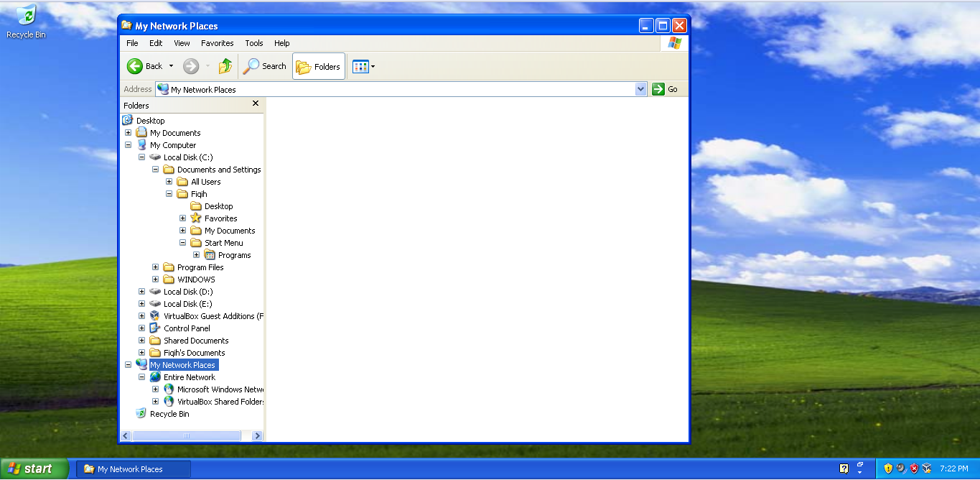Image resolution: width=980 pixels, height=480 pixels.
Task: Select VirtualBox Guest Additions disc icon
Action: (x=155, y=316)
